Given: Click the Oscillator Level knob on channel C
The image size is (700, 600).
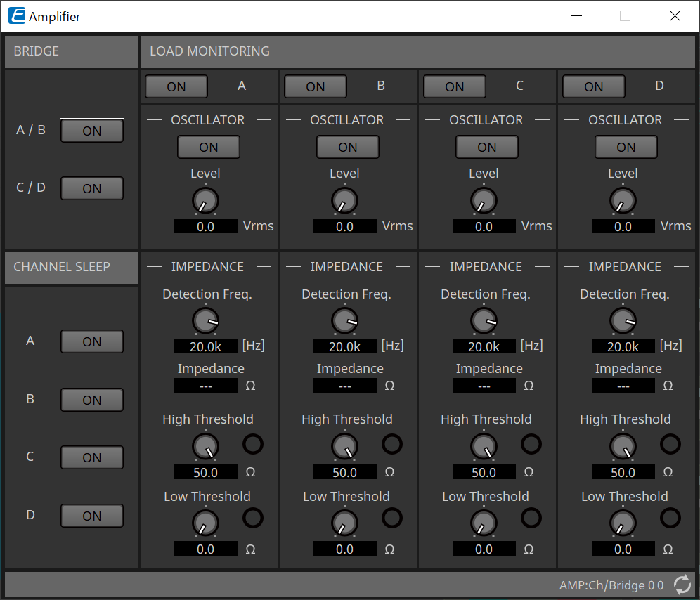Looking at the screenshot, I should (484, 200).
